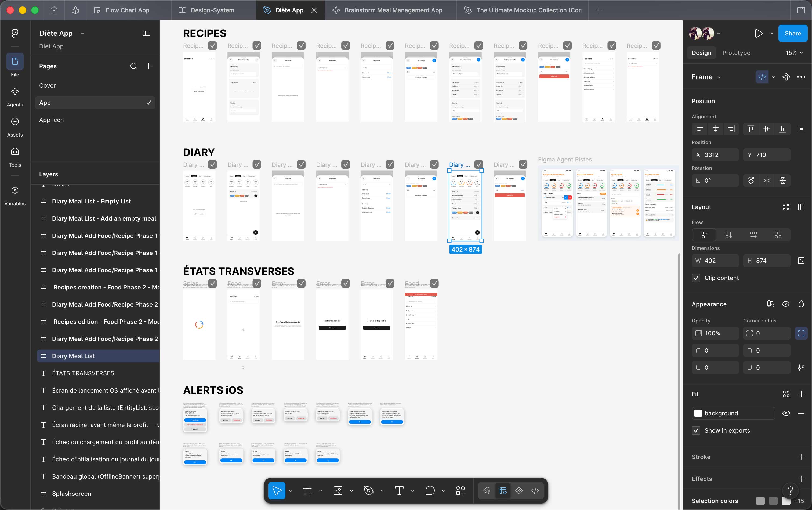Create component from the frame icon
812x510 pixels.
tap(786, 77)
